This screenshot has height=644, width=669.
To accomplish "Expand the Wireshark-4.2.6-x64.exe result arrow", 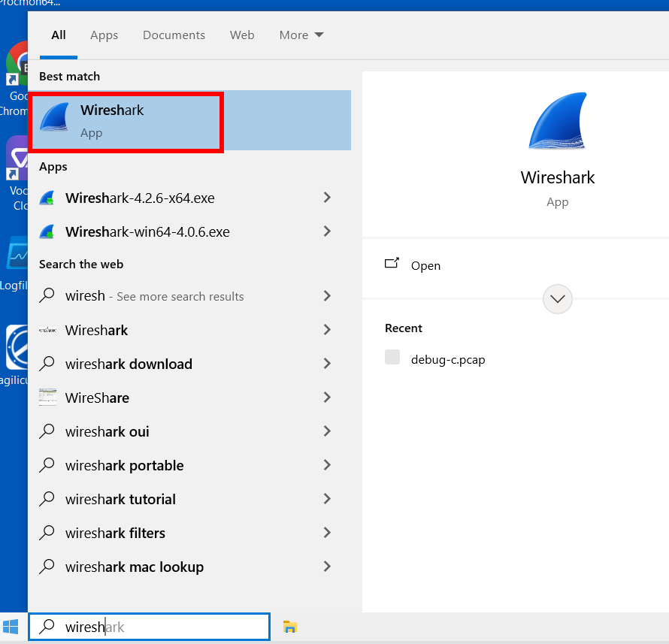I will [x=327, y=198].
